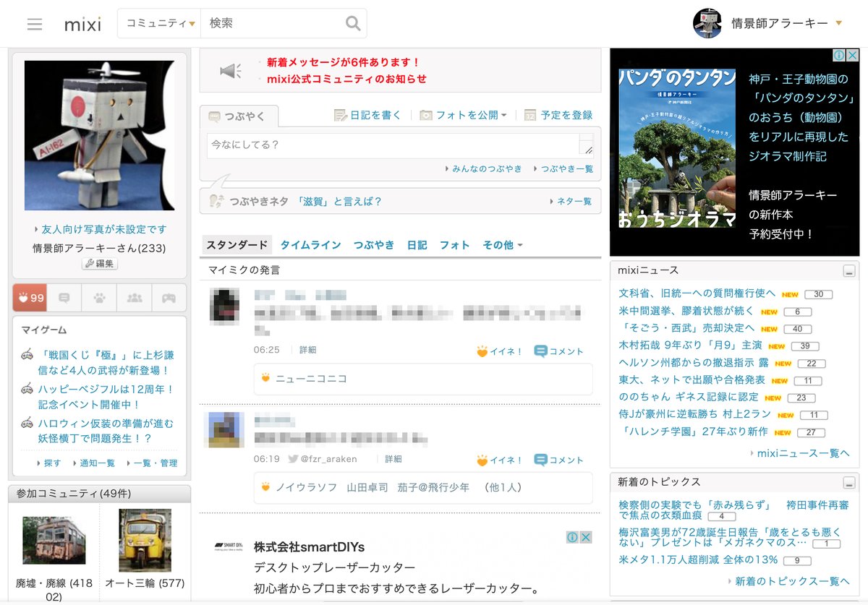The height and width of the screenshot is (605, 868).
Task: Click コメント on the 06:25 post
Action: click(558, 351)
